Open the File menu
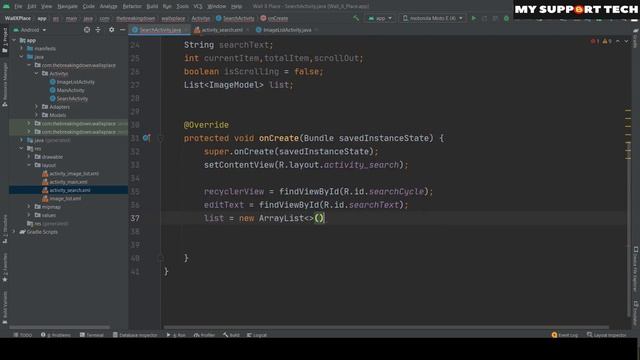Image resolution: width=640 pixels, height=360 pixels. point(18,6)
